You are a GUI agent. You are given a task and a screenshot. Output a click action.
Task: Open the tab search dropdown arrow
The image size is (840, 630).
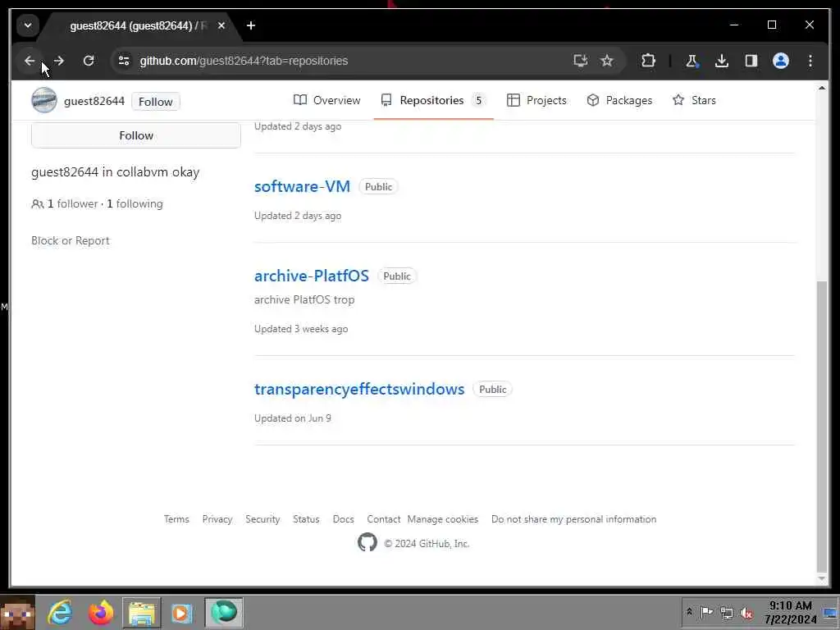pyautogui.click(x=28, y=25)
